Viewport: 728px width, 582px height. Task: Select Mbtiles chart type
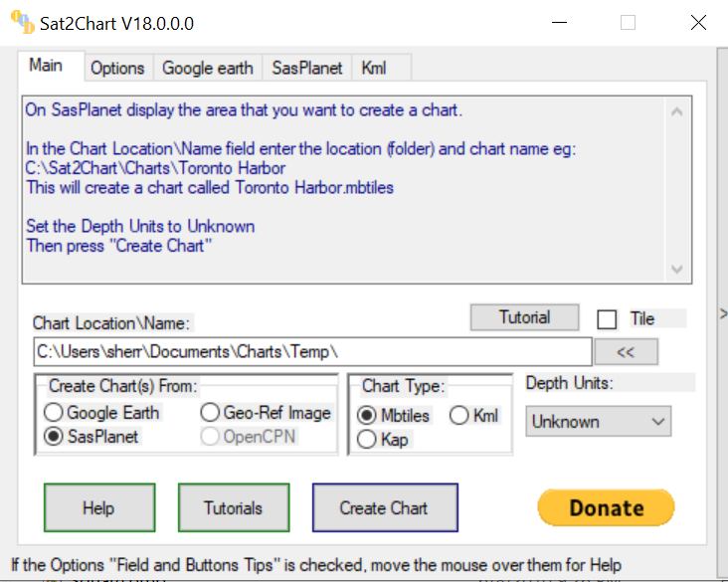[394, 415]
